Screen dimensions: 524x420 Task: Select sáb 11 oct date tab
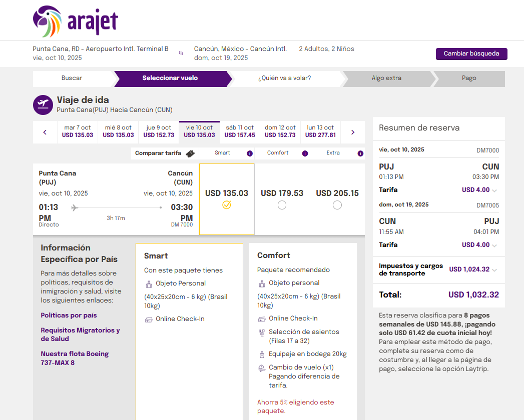[x=240, y=131]
